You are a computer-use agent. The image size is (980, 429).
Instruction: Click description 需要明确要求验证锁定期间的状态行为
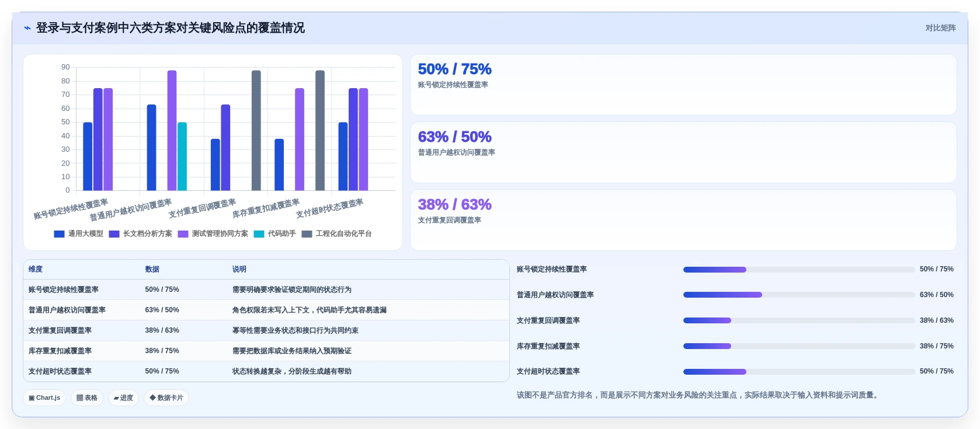[291, 290]
